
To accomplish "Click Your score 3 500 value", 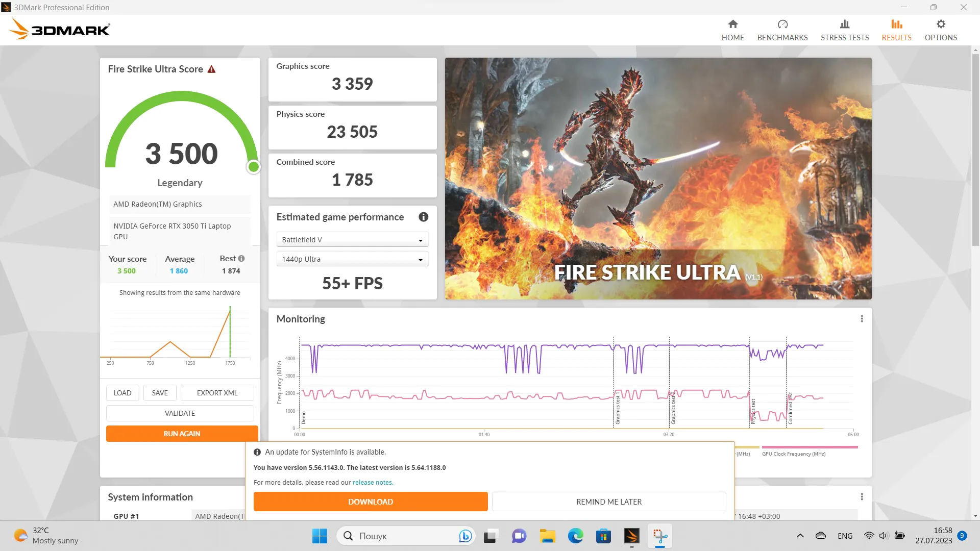I will pyautogui.click(x=127, y=271).
